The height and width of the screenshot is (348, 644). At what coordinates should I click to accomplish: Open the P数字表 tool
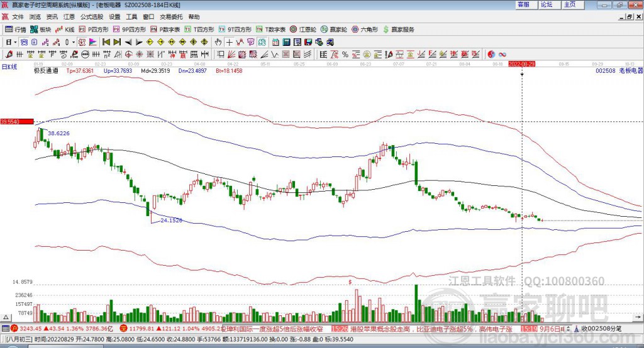[165, 30]
